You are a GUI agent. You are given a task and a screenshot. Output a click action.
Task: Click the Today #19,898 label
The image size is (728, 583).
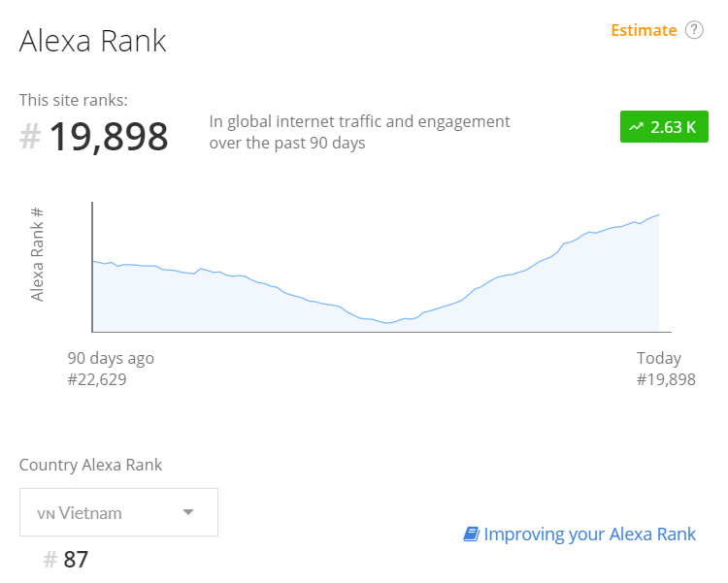(666, 369)
